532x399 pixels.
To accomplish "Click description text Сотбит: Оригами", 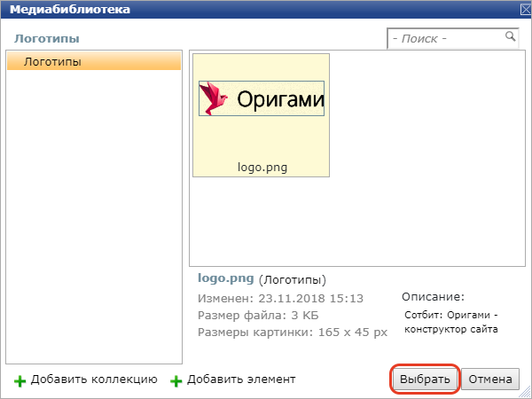I will [447, 315].
